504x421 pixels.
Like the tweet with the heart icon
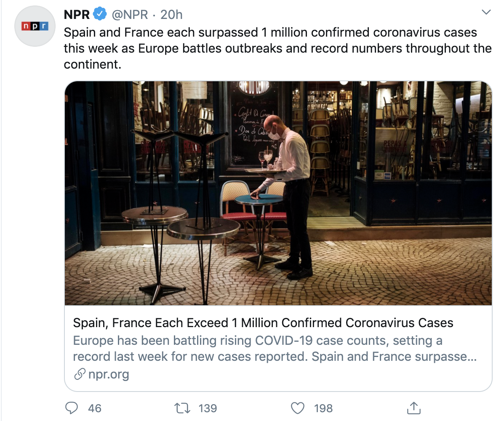[298, 408]
